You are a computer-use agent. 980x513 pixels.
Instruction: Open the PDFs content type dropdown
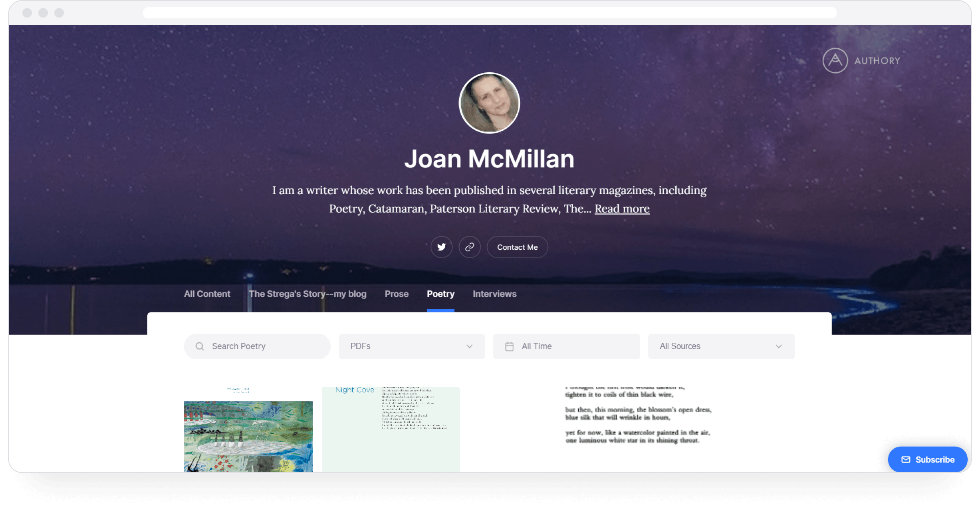412,346
